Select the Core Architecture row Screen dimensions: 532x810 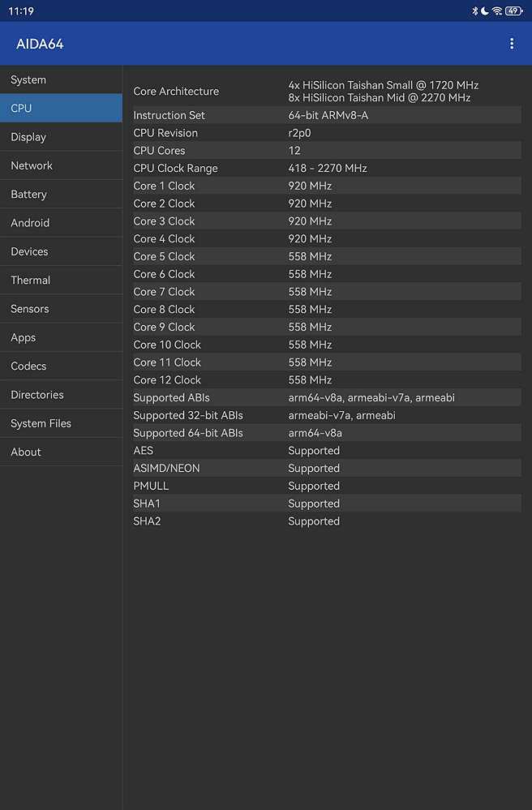tap(327, 91)
